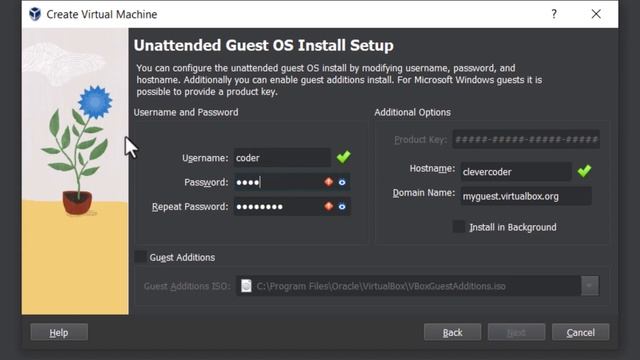Click the Repeat Password label

190,207
